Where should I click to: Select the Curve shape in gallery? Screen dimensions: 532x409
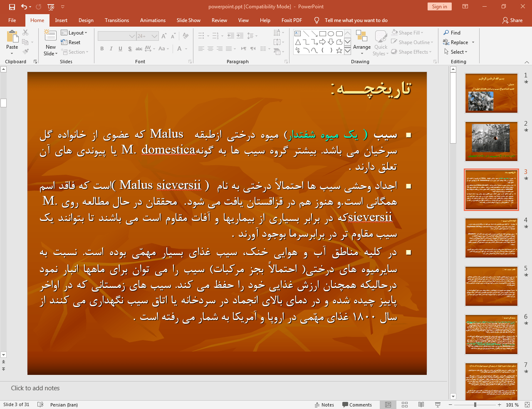[x=314, y=50]
